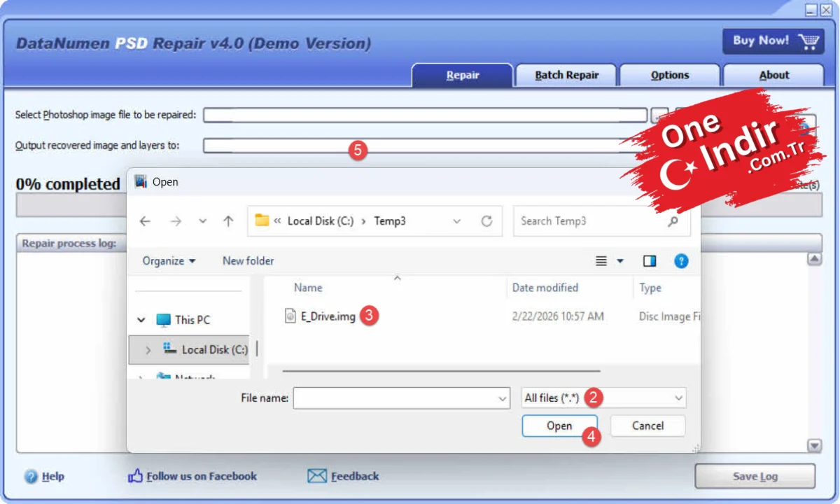Image resolution: width=840 pixels, height=504 pixels.
Task: Click the Cancel button
Action: [648, 426]
